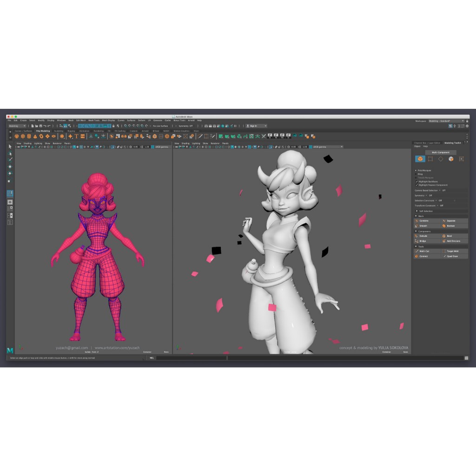Collapse the Tools section in toolkit

[x=416, y=246]
